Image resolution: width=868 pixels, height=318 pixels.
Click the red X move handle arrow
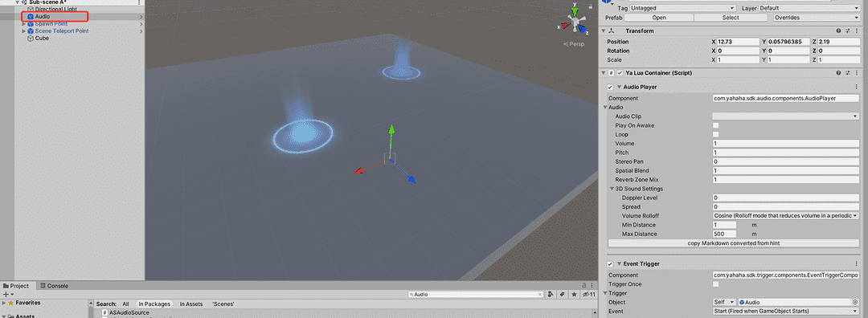tap(358, 171)
